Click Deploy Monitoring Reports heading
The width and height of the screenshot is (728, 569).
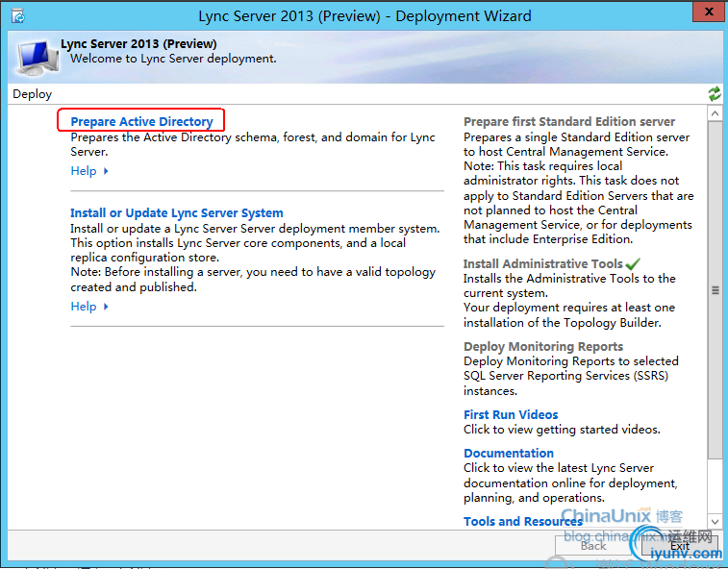coord(543,346)
